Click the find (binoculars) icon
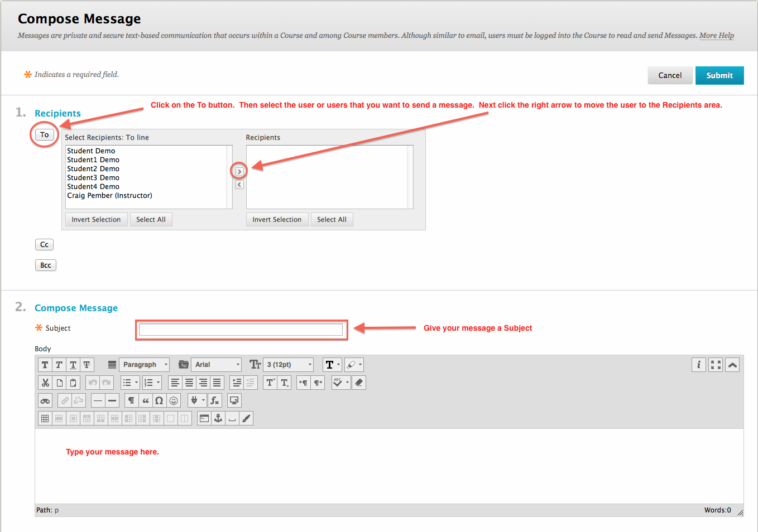Viewport: 758px width, 532px height. [45, 400]
